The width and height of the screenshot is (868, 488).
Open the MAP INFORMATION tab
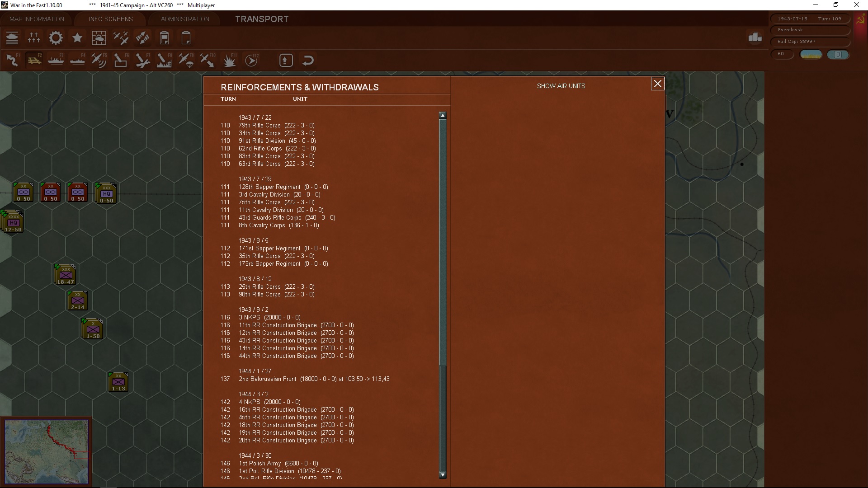coord(37,19)
